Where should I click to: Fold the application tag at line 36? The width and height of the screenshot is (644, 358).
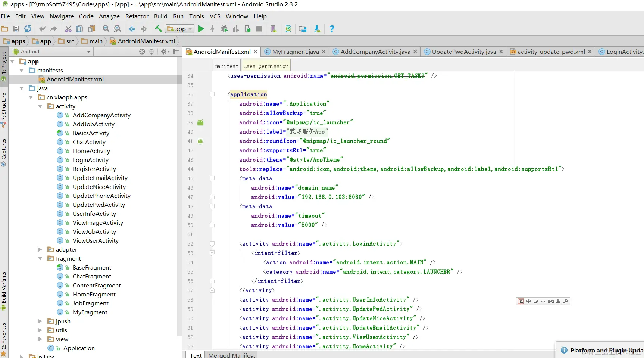212,94
